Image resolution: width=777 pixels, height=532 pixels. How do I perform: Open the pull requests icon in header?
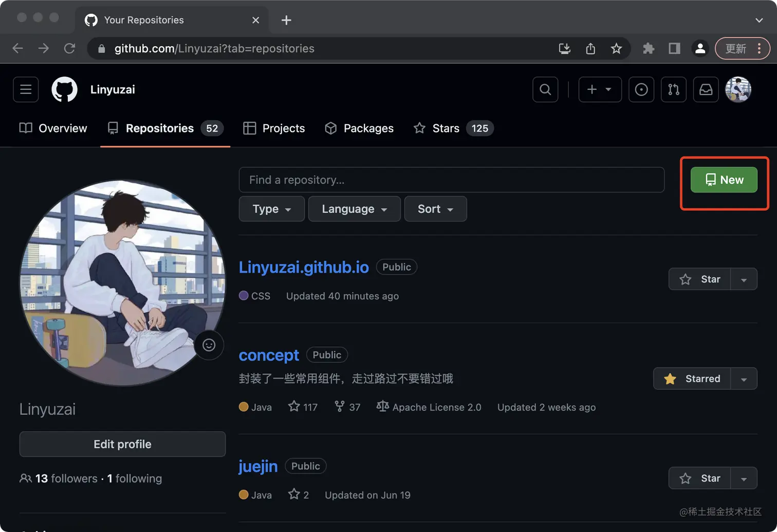click(674, 89)
